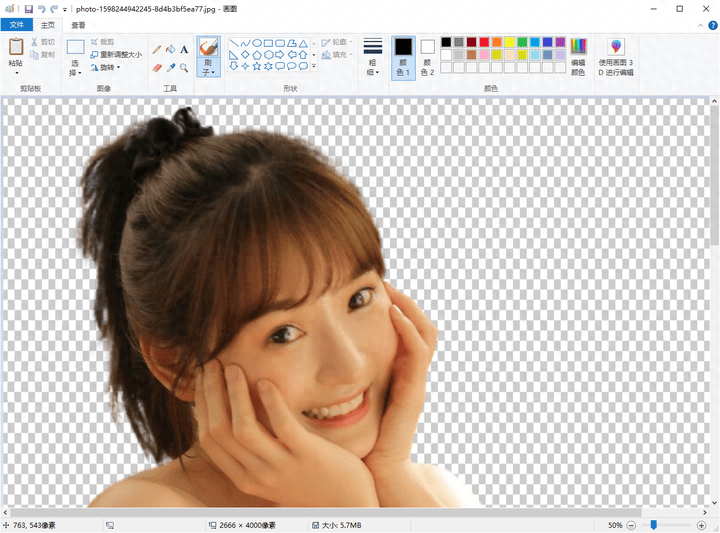Collapse the ribbon using the chevron arrow
The image size is (720, 533).
coord(698,25)
